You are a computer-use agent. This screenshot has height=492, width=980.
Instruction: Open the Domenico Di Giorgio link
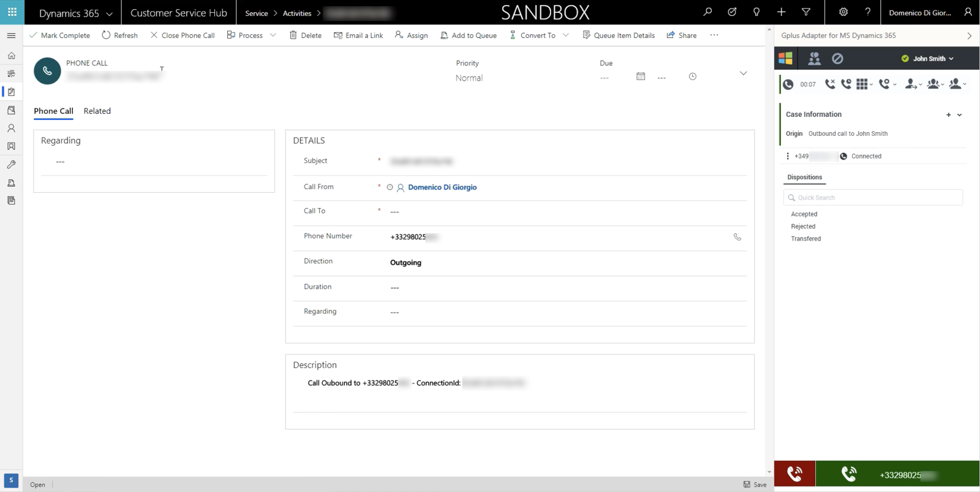442,187
